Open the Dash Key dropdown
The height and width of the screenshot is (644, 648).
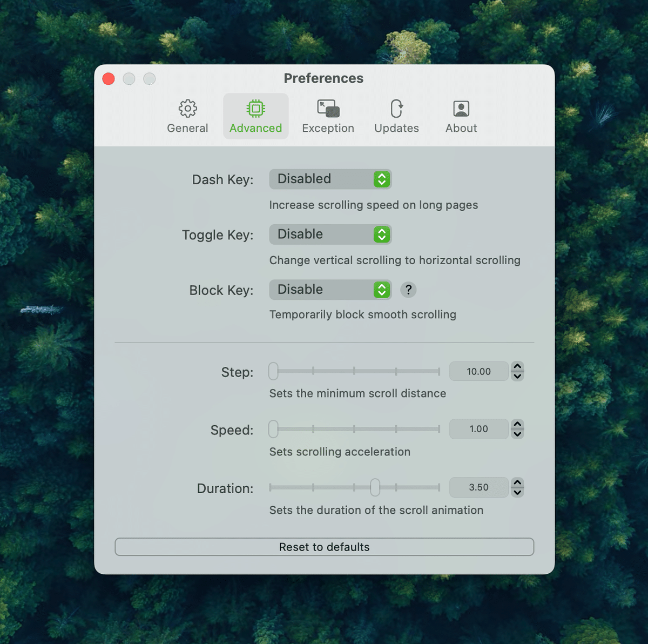click(x=330, y=179)
